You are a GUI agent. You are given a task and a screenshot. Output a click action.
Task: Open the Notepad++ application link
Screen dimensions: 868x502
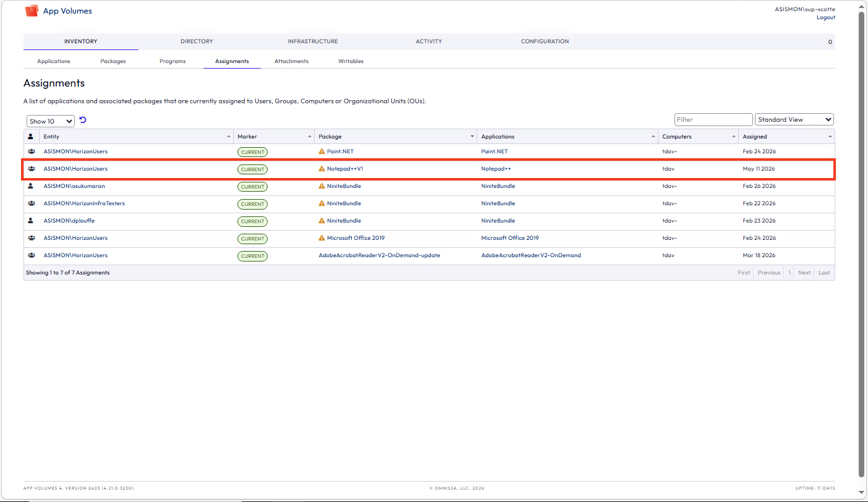pyautogui.click(x=496, y=169)
